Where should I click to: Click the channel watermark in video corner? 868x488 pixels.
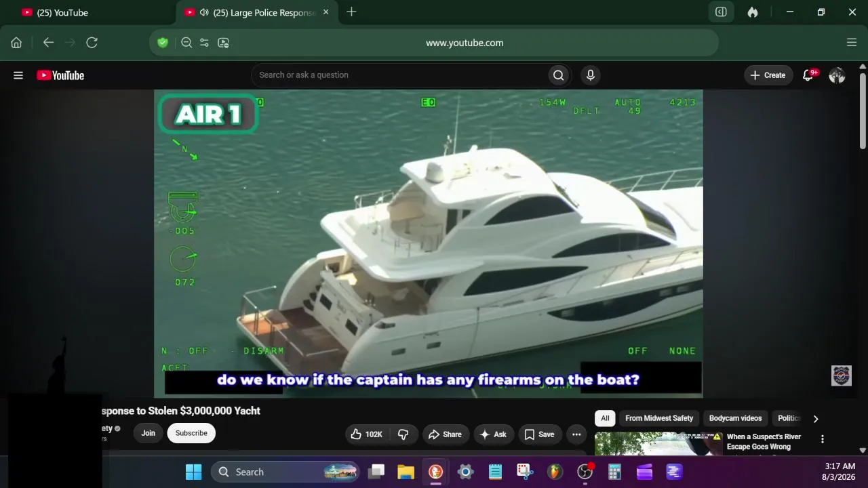[x=842, y=375]
